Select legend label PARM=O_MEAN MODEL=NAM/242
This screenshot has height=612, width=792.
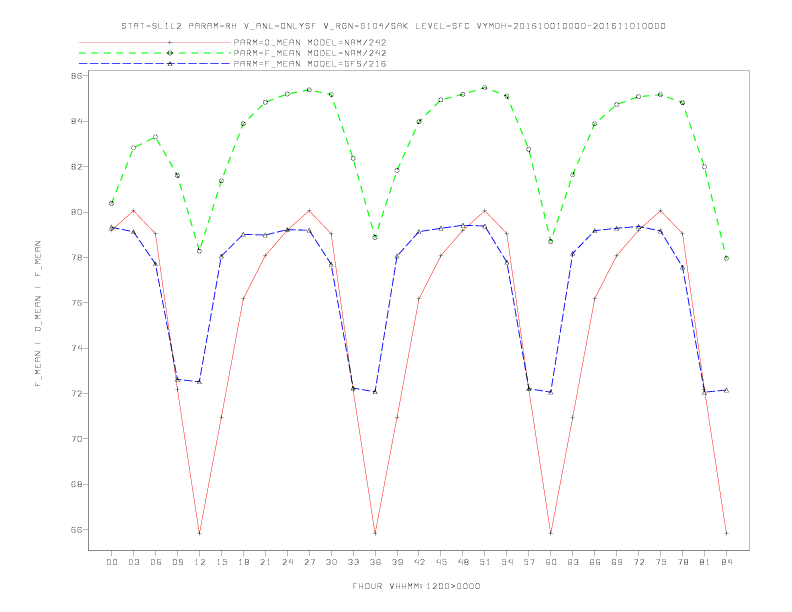click(x=310, y=42)
